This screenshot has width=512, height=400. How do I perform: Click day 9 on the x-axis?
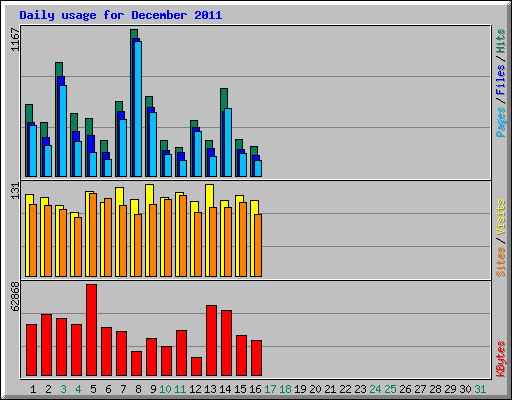(153, 389)
